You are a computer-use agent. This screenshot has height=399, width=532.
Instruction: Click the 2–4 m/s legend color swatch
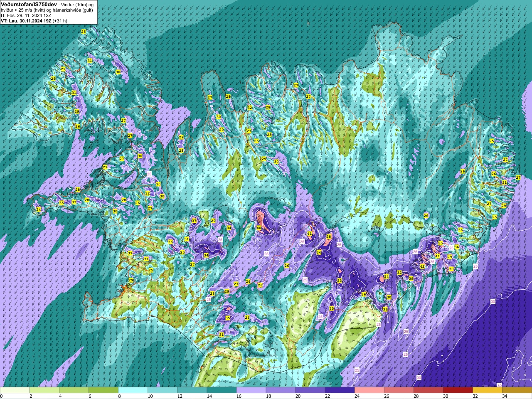pyautogui.click(x=44, y=390)
